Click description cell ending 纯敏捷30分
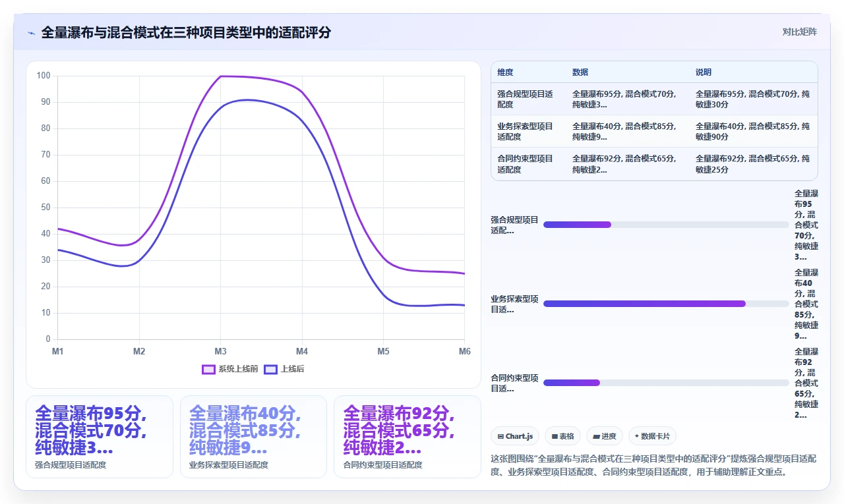The width and height of the screenshot is (844, 504). [x=752, y=99]
